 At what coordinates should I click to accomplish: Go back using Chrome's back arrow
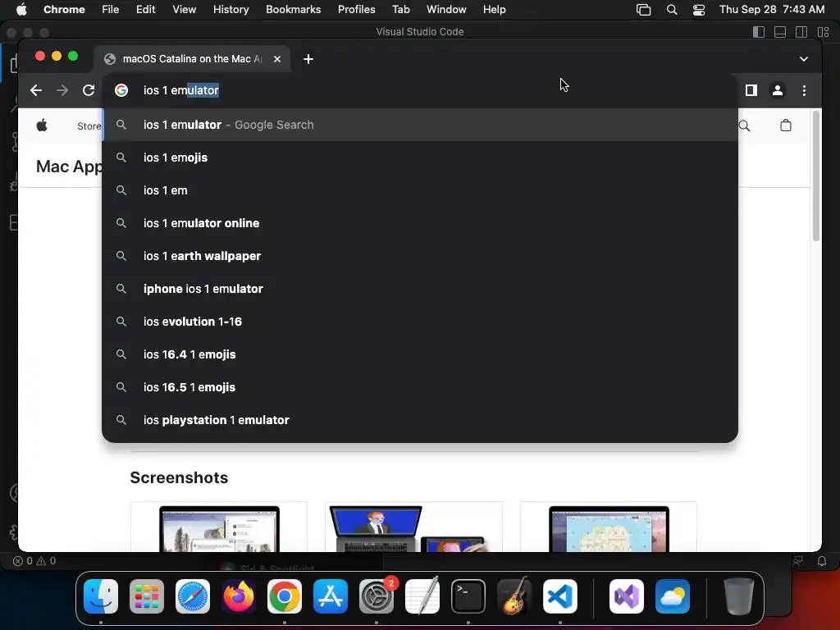(x=36, y=90)
